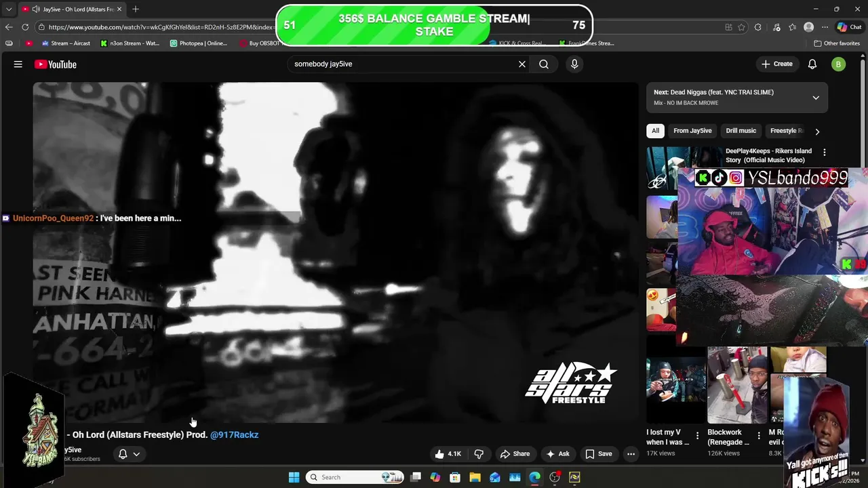The height and width of the screenshot is (488, 868).
Task: Open File Explorer from taskbar
Action: tap(475, 477)
